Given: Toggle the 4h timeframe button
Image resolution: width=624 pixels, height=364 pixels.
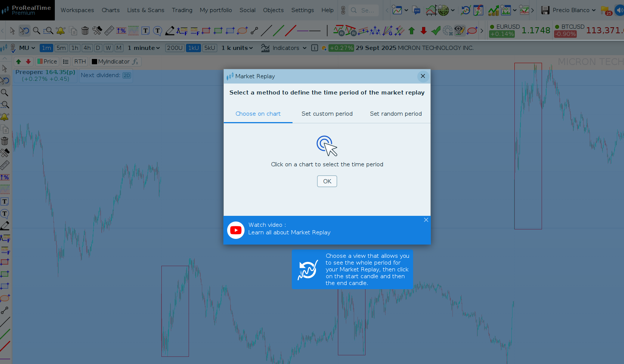Looking at the screenshot, I should click(87, 48).
